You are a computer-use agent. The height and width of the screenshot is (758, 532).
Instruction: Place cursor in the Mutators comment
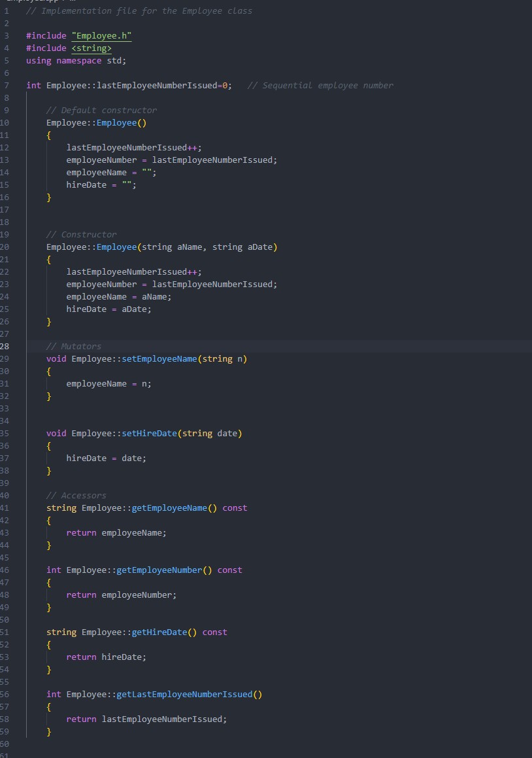click(73, 346)
